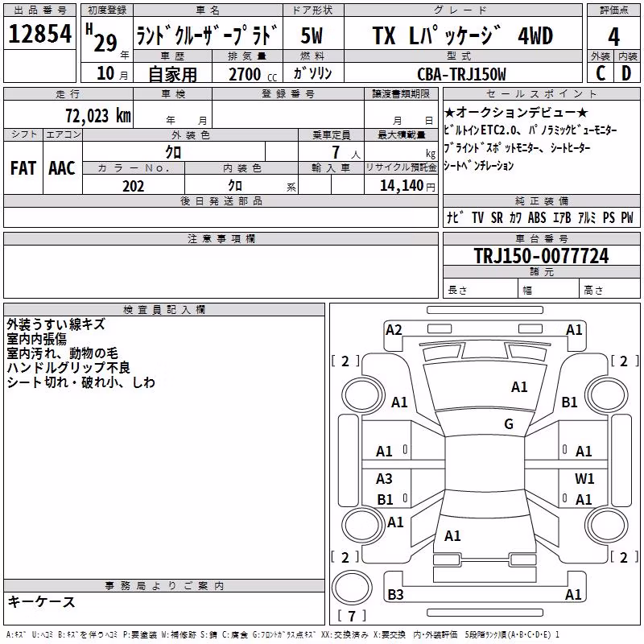The width and height of the screenshot is (644, 644).
Task: Click エアB airbag equipment code
Action: click(562, 217)
